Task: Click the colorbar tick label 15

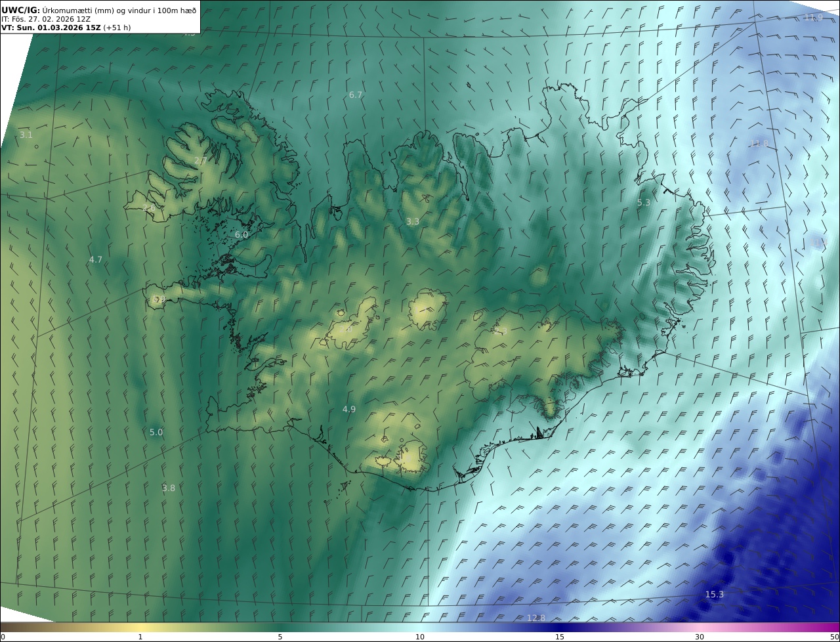Action: (x=560, y=637)
